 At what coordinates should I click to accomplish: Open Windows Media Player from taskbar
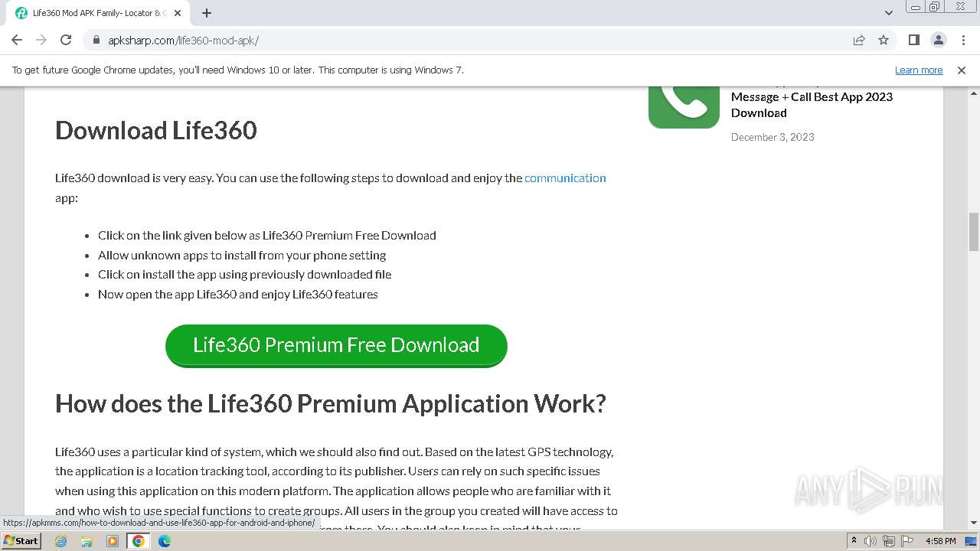(x=113, y=541)
